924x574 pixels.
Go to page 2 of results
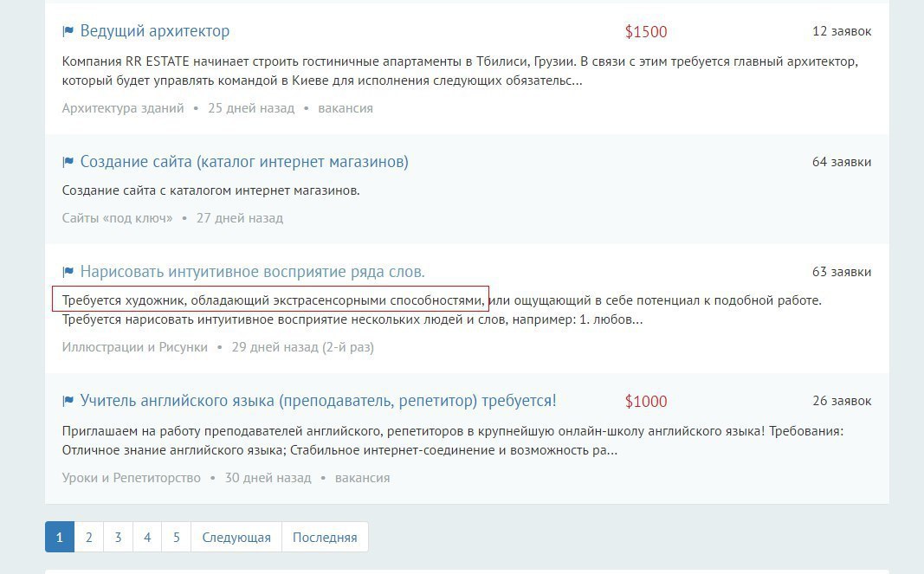coord(88,537)
